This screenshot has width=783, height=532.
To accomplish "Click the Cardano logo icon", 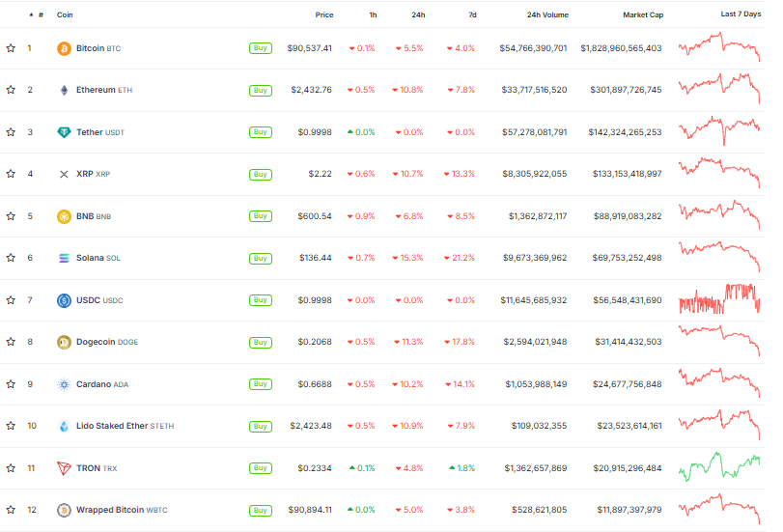I will pos(65,384).
